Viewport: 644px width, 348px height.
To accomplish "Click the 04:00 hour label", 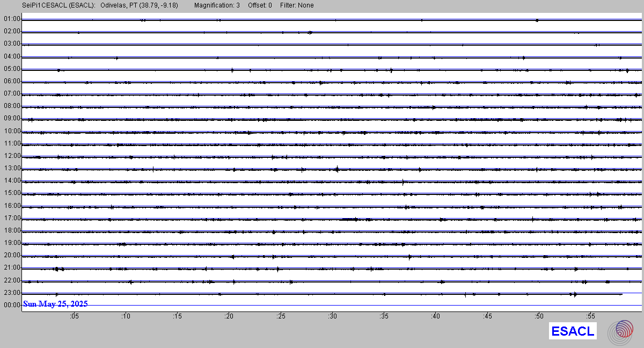I will pyautogui.click(x=12, y=56).
